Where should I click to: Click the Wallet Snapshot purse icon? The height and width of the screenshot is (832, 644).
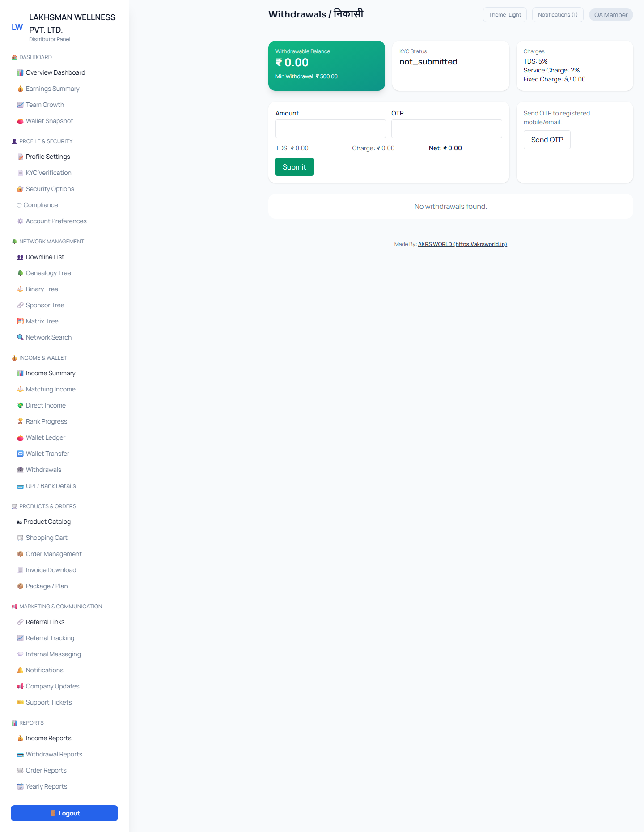(20, 121)
